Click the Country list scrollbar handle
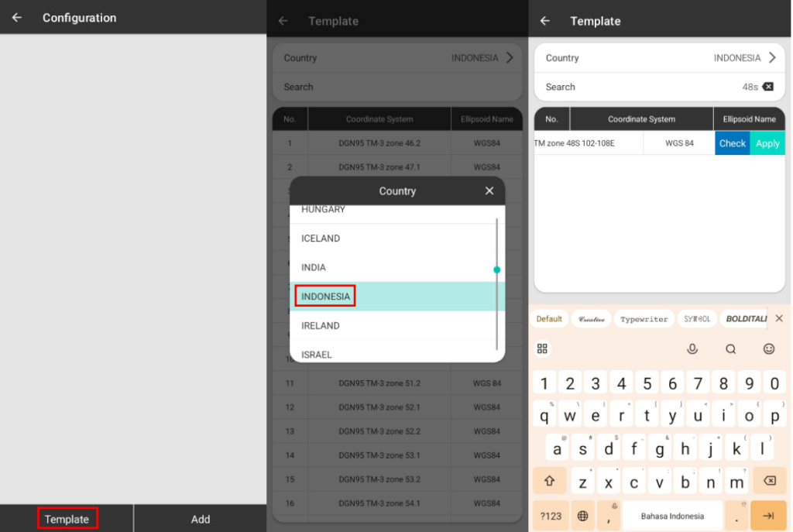 (x=496, y=269)
